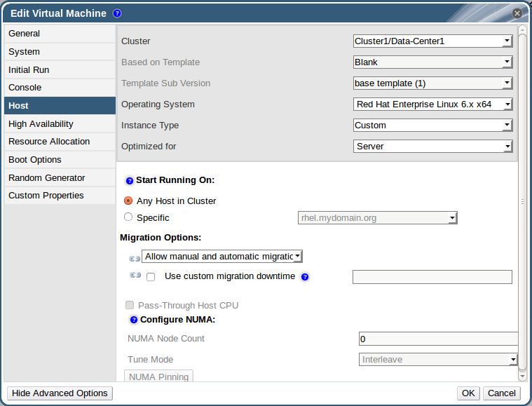Screen dimensions: 532x406
Task: Open the Resource Allocation tab
Action: click(x=49, y=142)
